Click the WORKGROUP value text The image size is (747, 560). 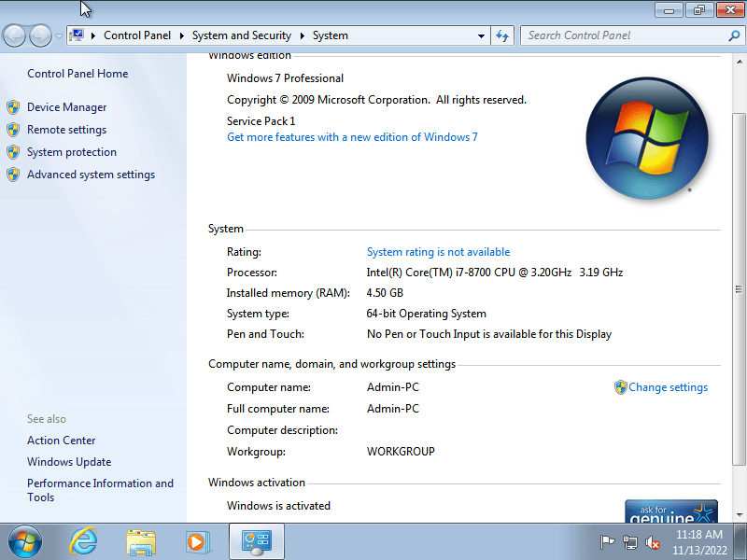pyautogui.click(x=401, y=452)
